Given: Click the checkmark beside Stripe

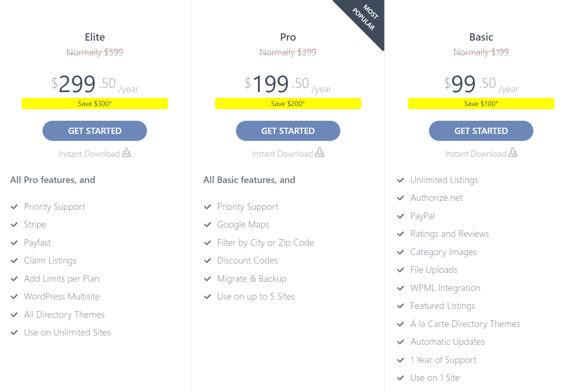Looking at the screenshot, I should [14, 225].
